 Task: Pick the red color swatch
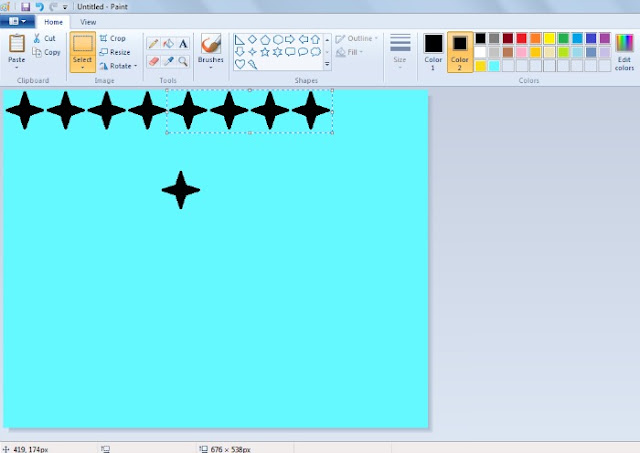(522, 38)
